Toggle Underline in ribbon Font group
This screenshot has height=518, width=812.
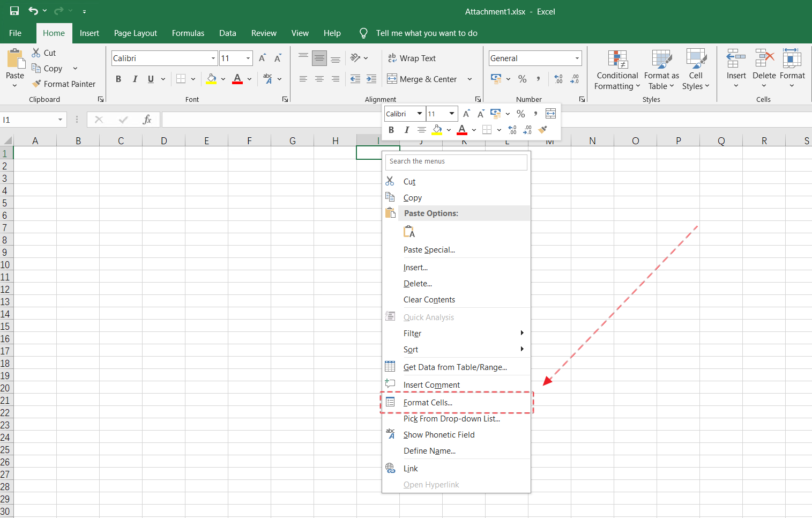[x=151, y=79]
